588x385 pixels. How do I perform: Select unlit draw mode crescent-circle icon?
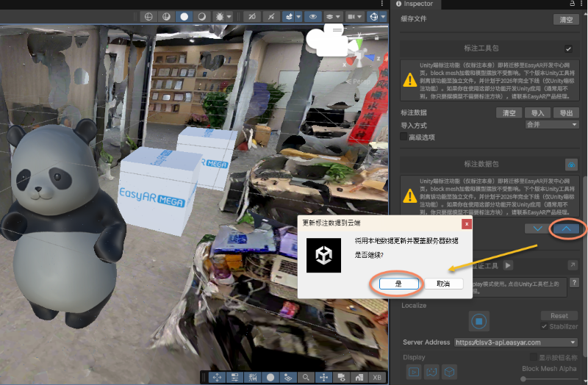[201, 16]
